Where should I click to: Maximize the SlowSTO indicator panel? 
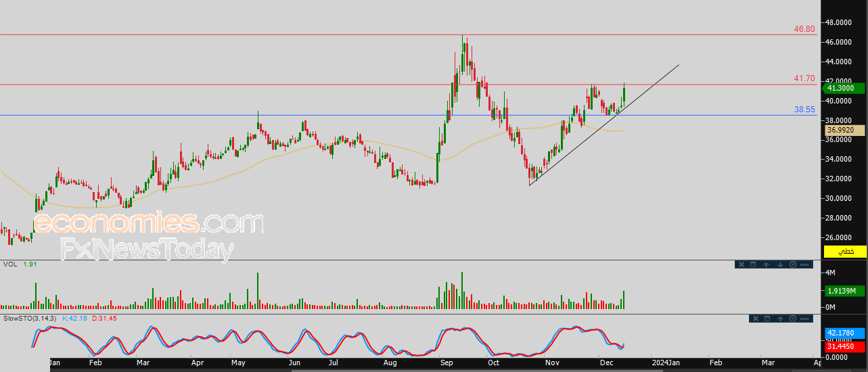click(767, 319)
